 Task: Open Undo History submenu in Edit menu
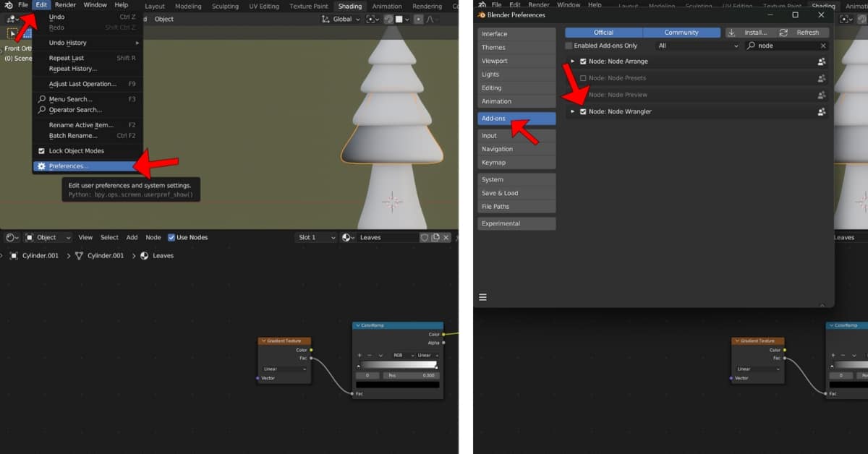pos(87,43)
